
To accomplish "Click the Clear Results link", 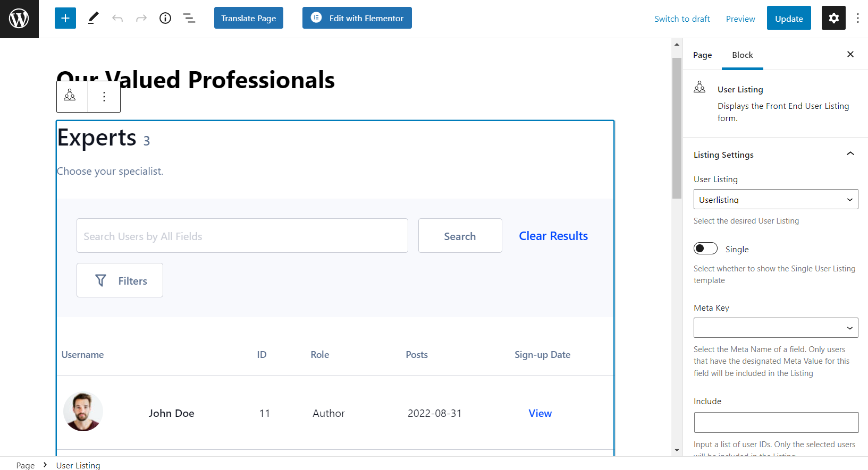I will click(553, 236).
